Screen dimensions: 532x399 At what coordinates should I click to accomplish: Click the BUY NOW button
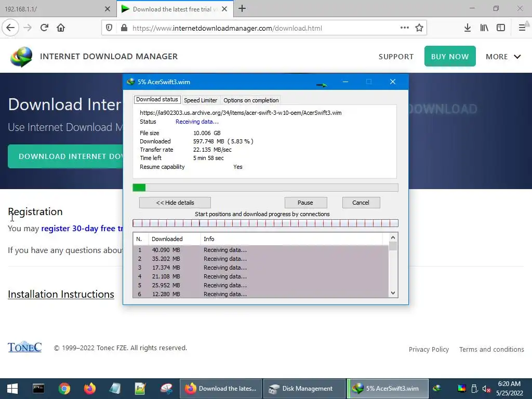coord(450,56)
